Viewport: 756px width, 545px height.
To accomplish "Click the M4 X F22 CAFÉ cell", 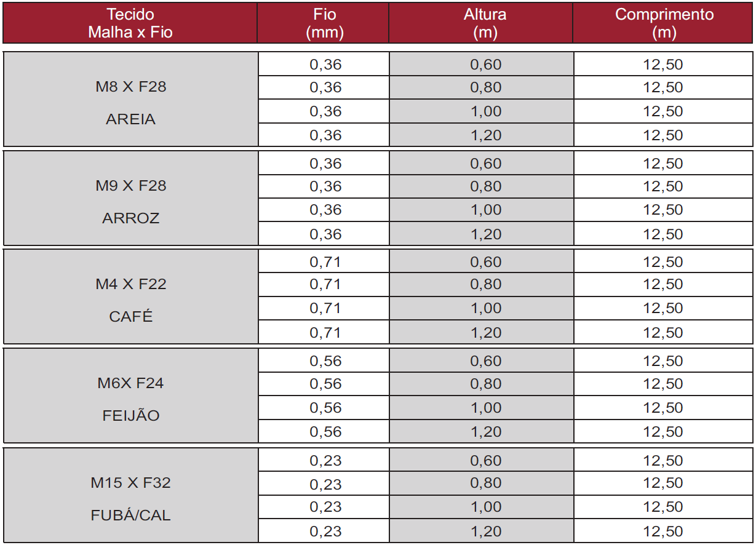I will [x=131, y=296].
